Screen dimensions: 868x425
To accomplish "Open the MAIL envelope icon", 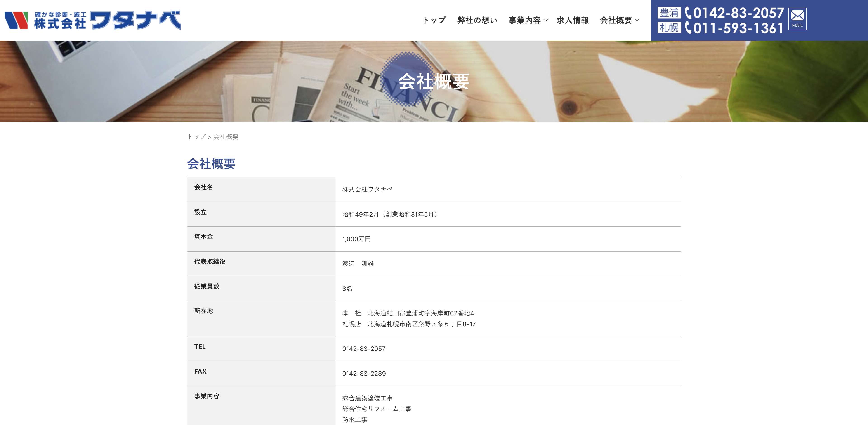I will point(797,19).
